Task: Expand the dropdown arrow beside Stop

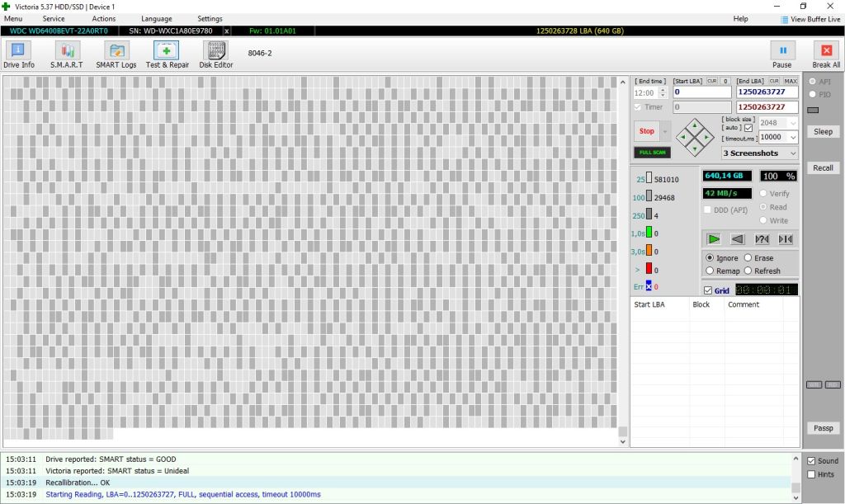Action: click(665, 131)
